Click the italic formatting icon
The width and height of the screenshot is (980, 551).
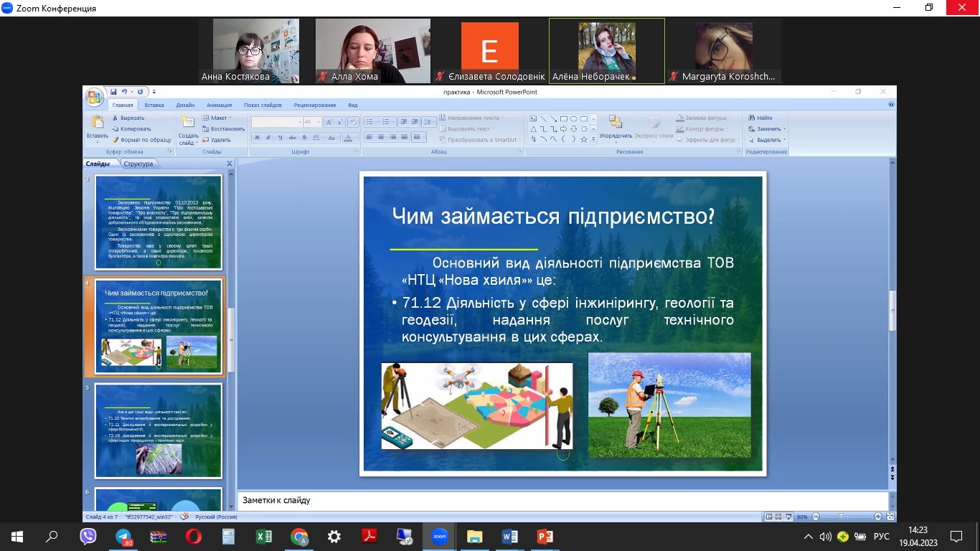click(x=268, y=137)
